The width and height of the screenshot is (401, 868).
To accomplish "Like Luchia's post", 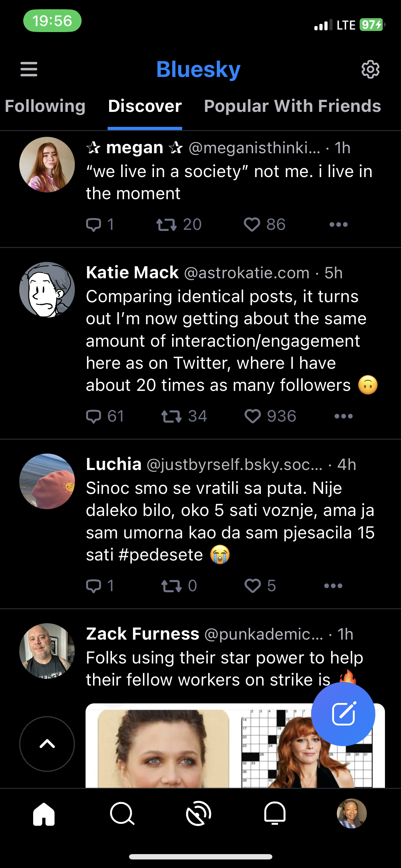I will [253, 586].
